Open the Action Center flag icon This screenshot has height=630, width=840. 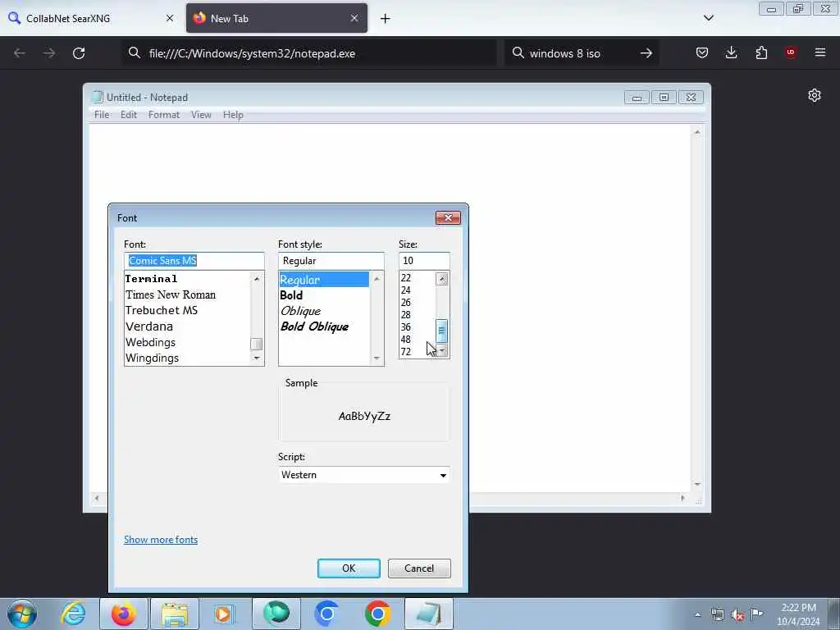757,614
